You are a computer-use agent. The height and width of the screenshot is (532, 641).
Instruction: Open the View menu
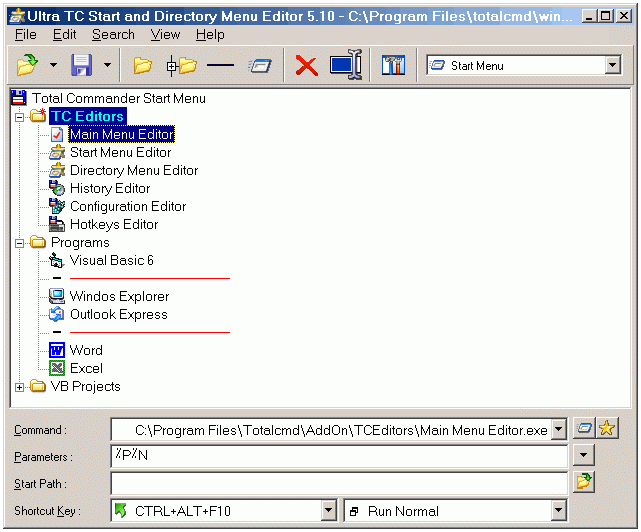pyautogui.click(x=165, y=35)
